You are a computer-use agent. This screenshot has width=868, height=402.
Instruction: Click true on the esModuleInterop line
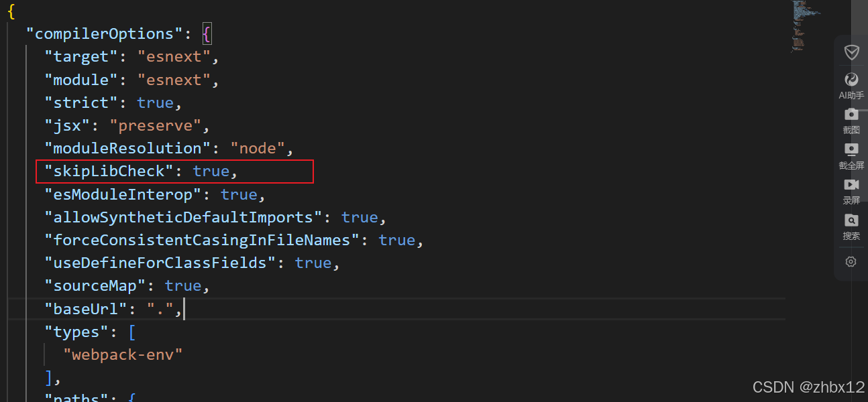click(239, 194)
